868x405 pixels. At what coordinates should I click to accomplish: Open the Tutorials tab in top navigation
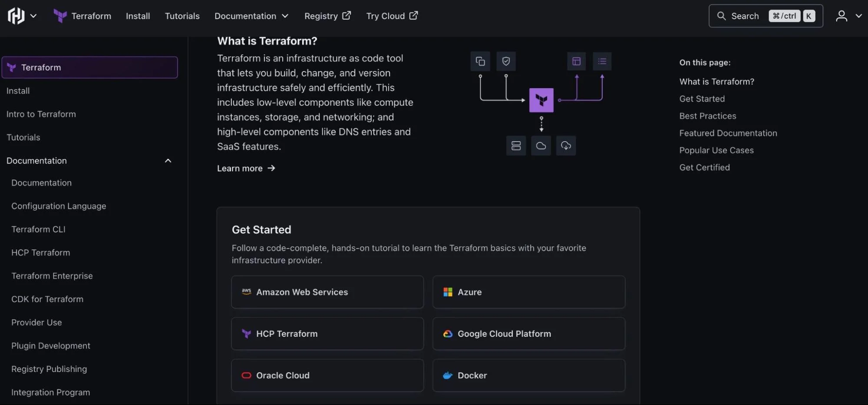click(182, 16)
